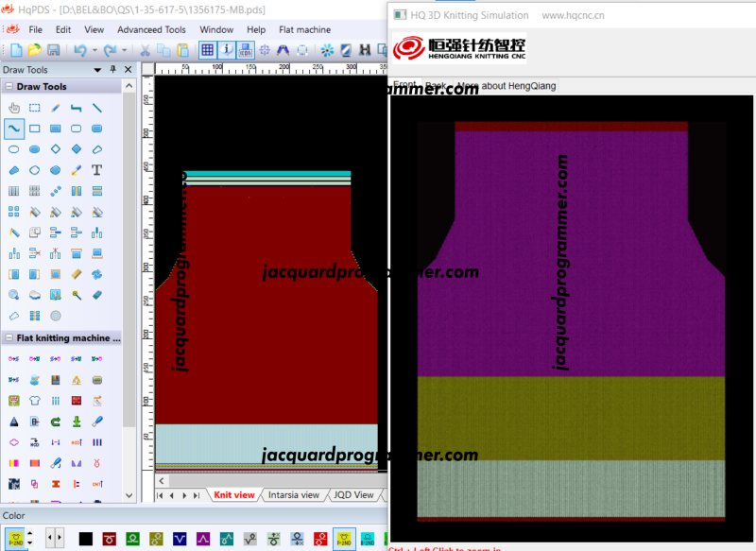
Task: Create a new file from toolbar
Action: pos(16,50)
